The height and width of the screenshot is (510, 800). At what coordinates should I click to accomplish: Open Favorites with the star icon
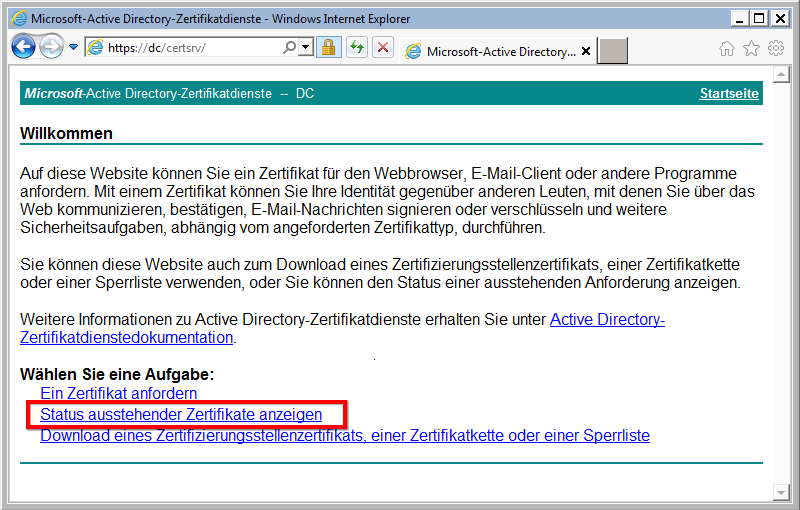751,48
